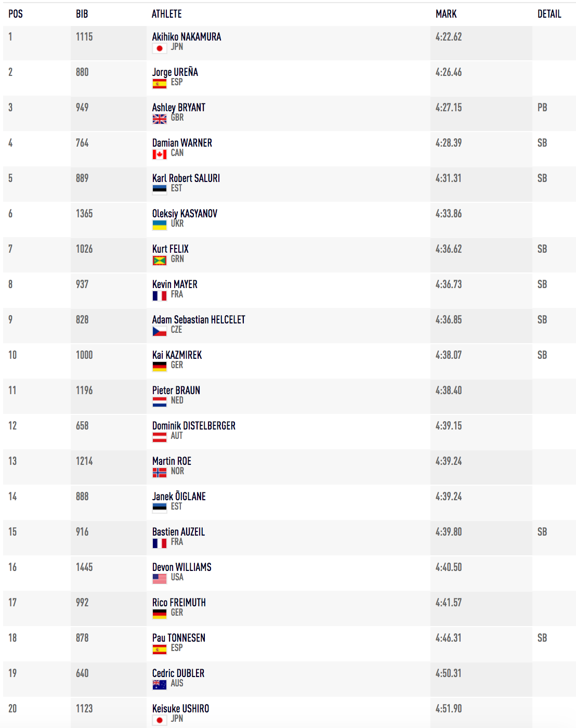Image resolution: width=576 pixels, height=728 pixels.
Task: Click the Canada flag under Damian WARNER
Action: coord(160,154)
